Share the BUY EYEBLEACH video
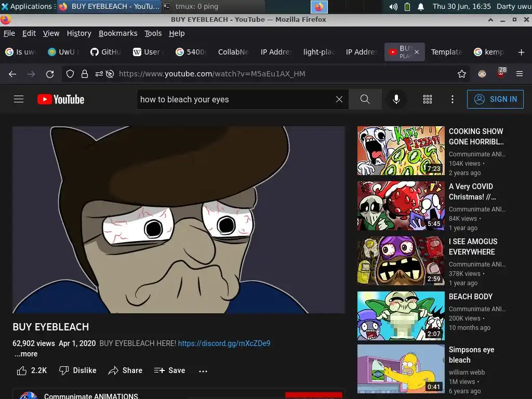 [x=125, y=370]
